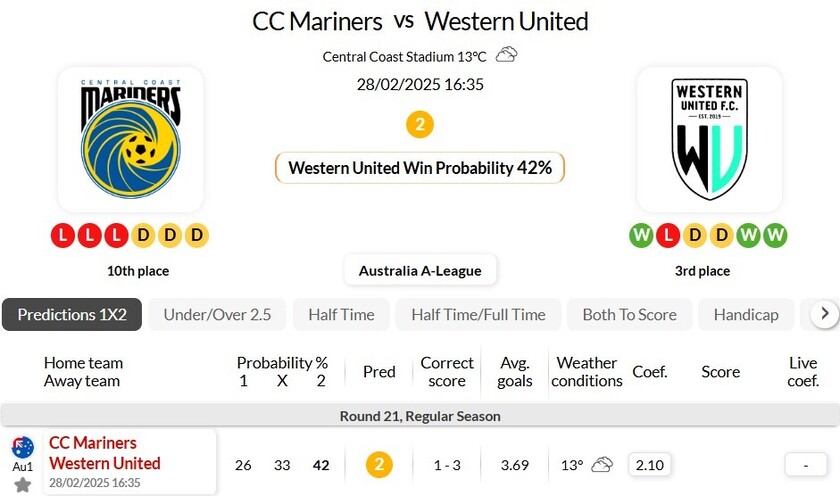Click the weather cloud icon near the stadium name

(507, 55)
